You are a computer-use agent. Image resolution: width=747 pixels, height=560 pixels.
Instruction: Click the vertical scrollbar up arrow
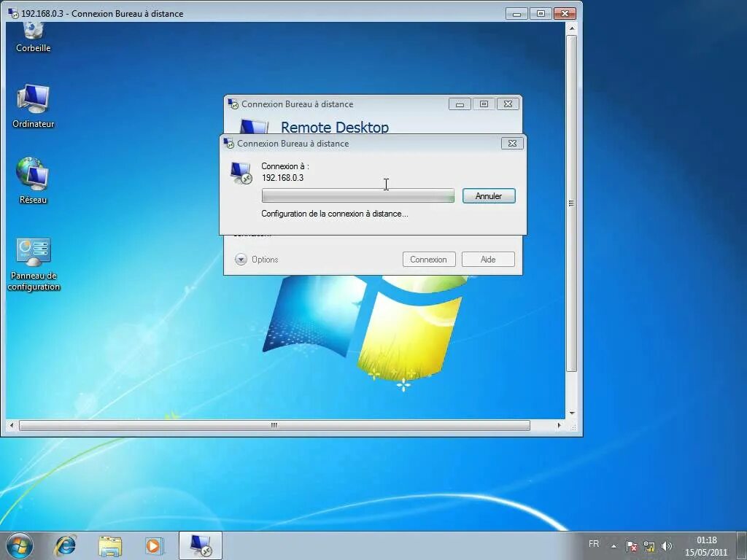572,28
